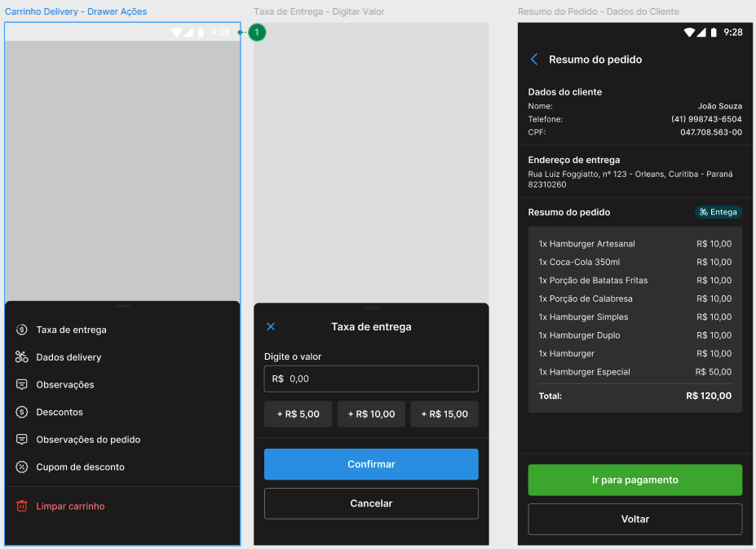This screenshot has width=756, height=549.
Task: Focus the Digite o valor input field
Action: click(x=371, y=379)
